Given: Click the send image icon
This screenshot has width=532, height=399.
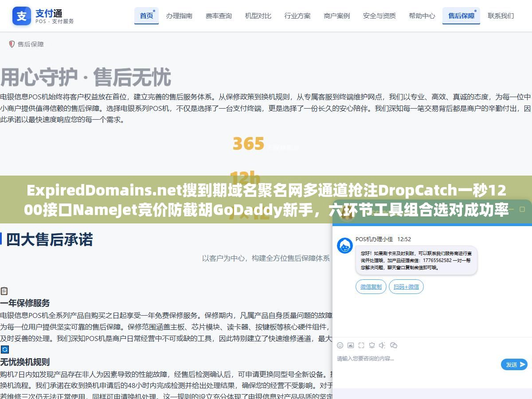Looking at the screenshot, I should [x=351, y=345].
